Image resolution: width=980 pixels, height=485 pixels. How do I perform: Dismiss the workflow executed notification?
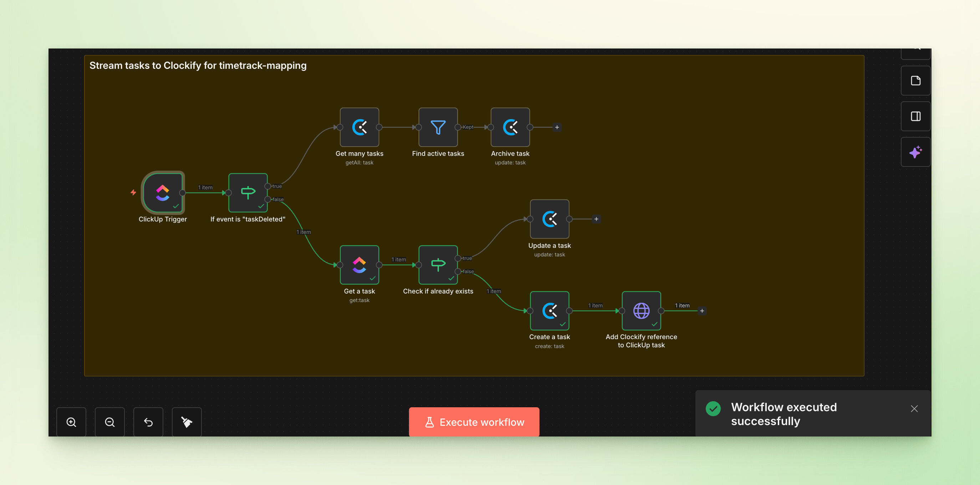tap(914, 409)
